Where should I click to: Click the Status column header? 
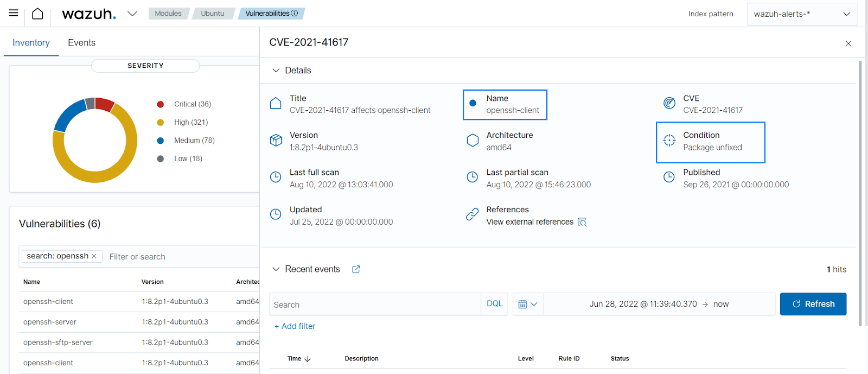pos(620,359)
